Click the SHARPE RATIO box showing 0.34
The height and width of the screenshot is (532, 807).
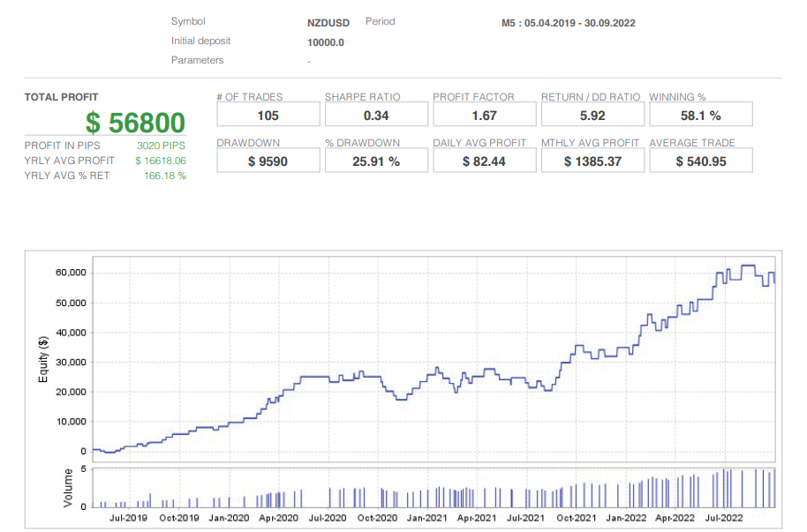coord(376,115)
